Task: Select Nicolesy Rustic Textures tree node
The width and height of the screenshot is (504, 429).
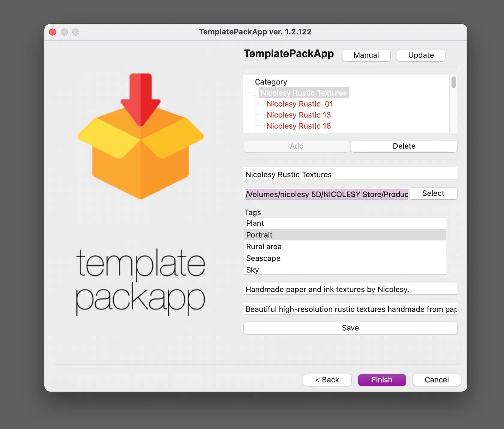Action: [x=303, y=93]
